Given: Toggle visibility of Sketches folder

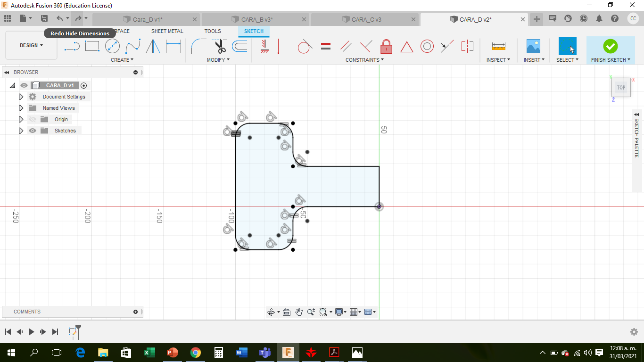Looking at the screenshot, I should click(x=33, y=131).
